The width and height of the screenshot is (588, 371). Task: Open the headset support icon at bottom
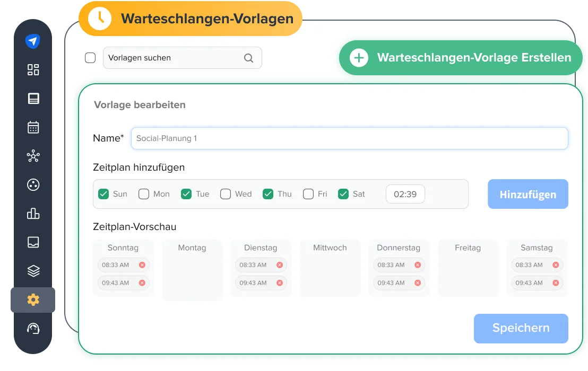point(33,329)
